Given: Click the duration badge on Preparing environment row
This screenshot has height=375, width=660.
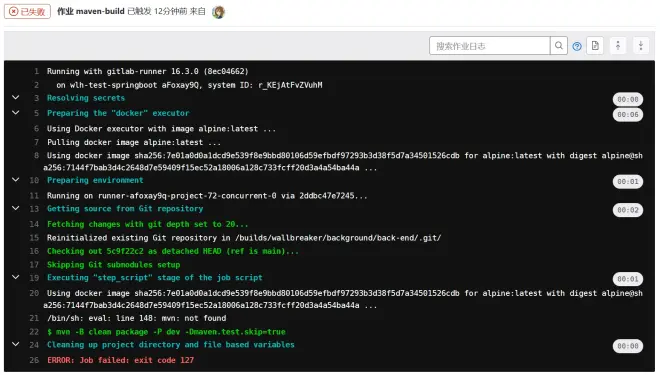Looking at the screenshot, I should (628, 181).
